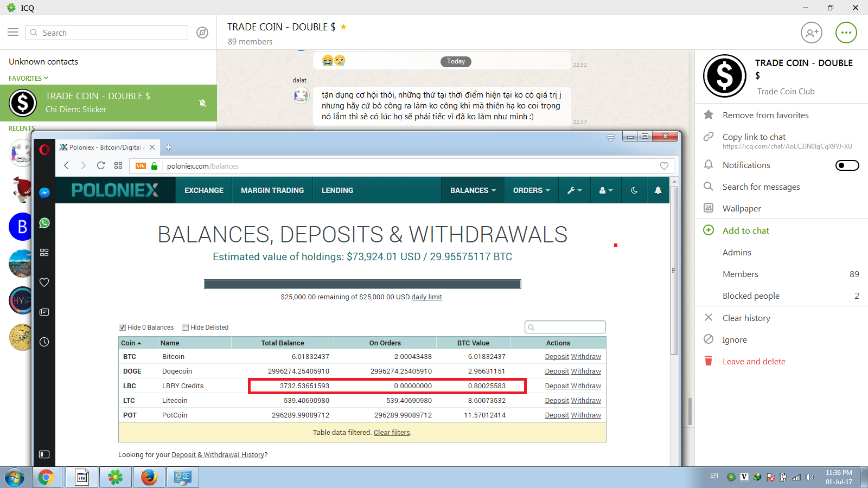Open Bookmarks heart in Opera sidebar
868x488 pixels.
click(x=44, y=282)
